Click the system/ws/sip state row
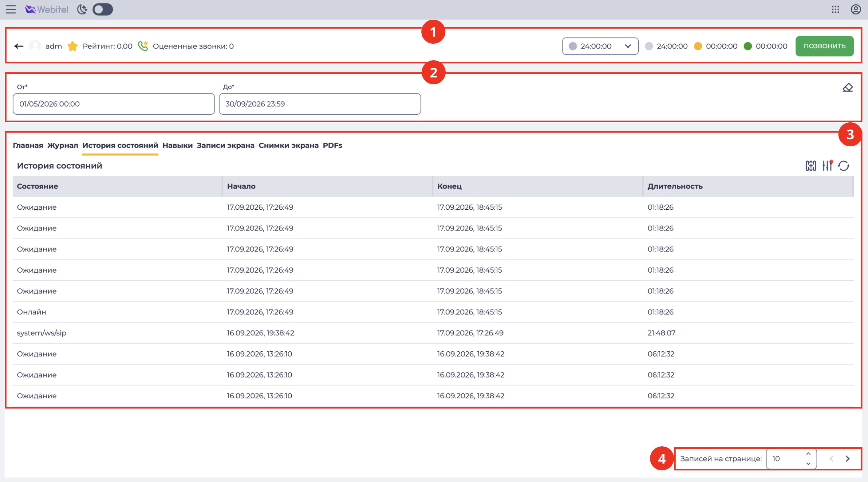The width and height of the screenshot is (868, 482). tap(433, 333)
